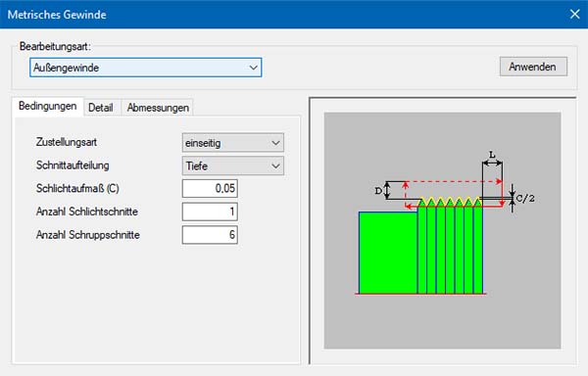Click the chevron arrow of the Bearbeitungsart combo box
588x376 pixels.
[x=254, y=68]
